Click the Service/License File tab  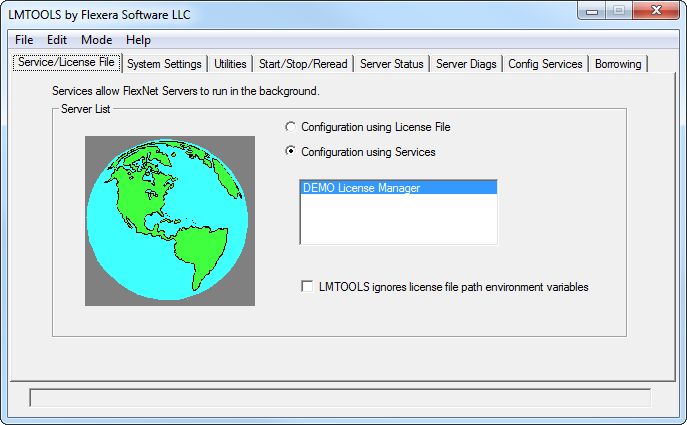[x=67, y=63]
